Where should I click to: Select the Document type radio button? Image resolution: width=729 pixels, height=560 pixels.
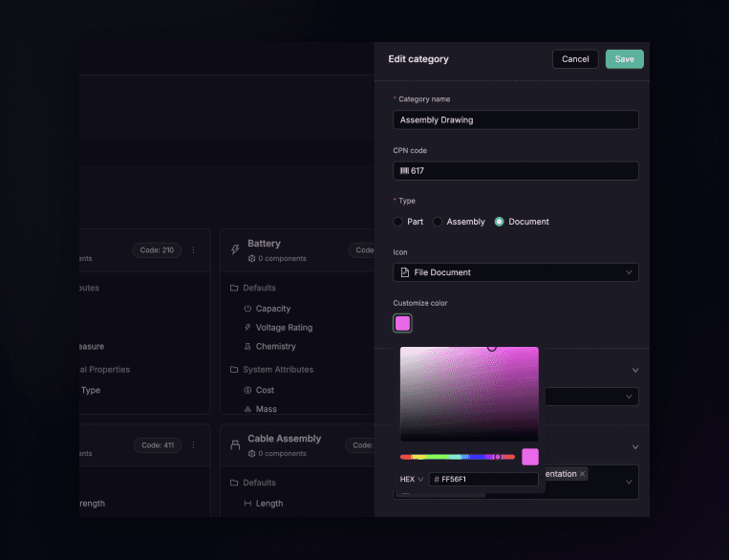click(499, 222)
